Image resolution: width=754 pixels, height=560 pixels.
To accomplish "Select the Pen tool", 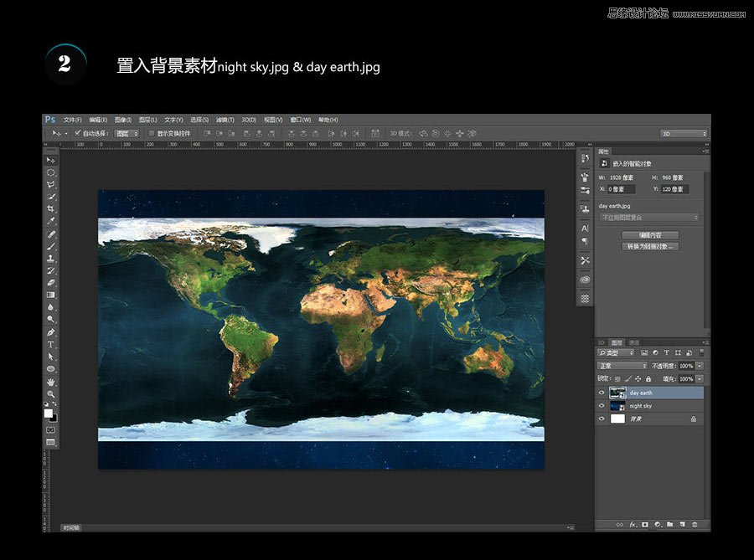I will 50,332.
